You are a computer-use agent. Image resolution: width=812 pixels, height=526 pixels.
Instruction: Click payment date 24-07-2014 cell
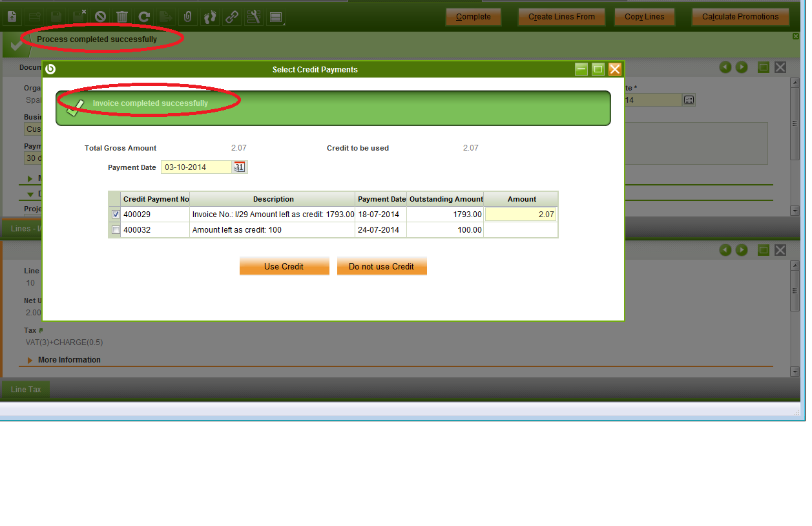[379, 229]
